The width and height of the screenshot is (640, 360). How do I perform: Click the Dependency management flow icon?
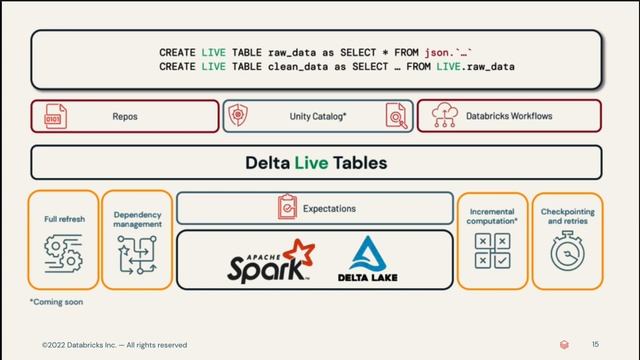[137, 255]
